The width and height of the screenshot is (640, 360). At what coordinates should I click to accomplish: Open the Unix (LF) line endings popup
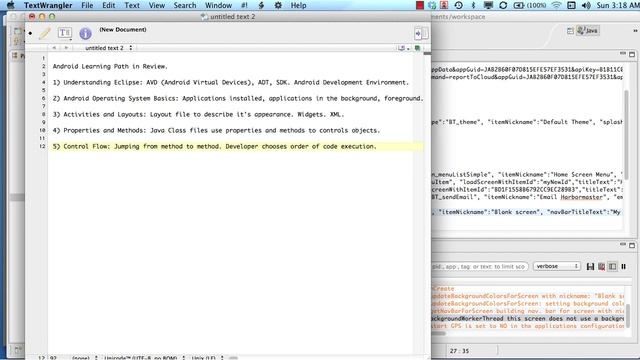[x=207, y=358]
